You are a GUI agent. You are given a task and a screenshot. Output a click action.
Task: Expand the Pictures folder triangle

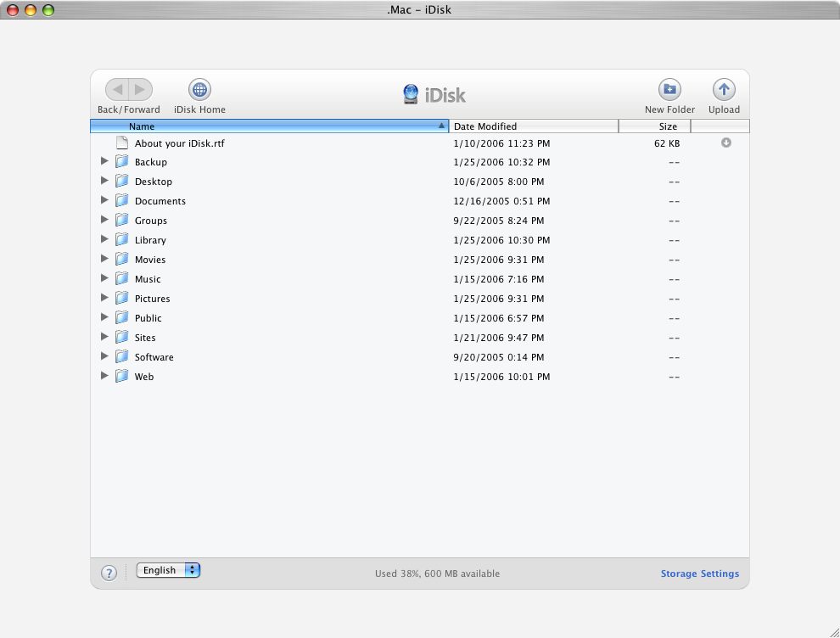click(x=104, y=297)
